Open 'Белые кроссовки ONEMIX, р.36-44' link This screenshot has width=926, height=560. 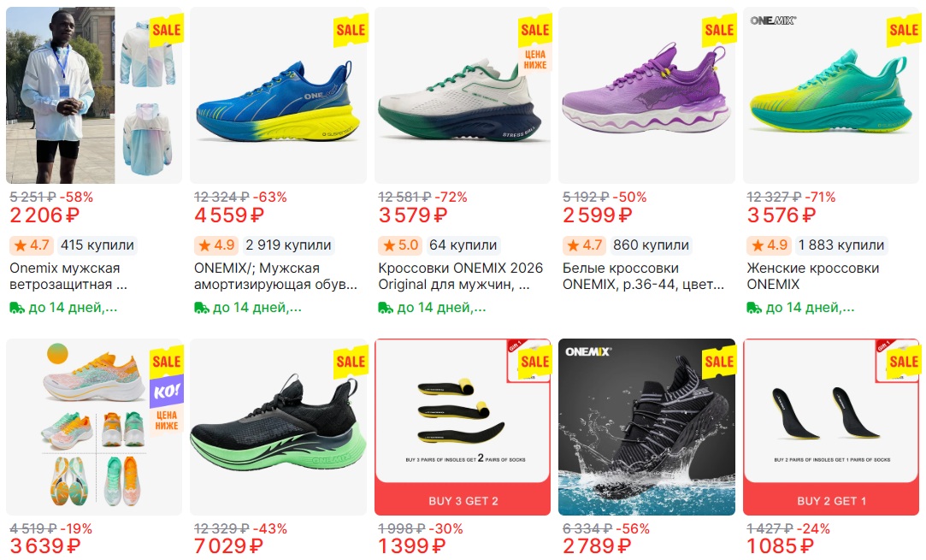click(643, 276)
